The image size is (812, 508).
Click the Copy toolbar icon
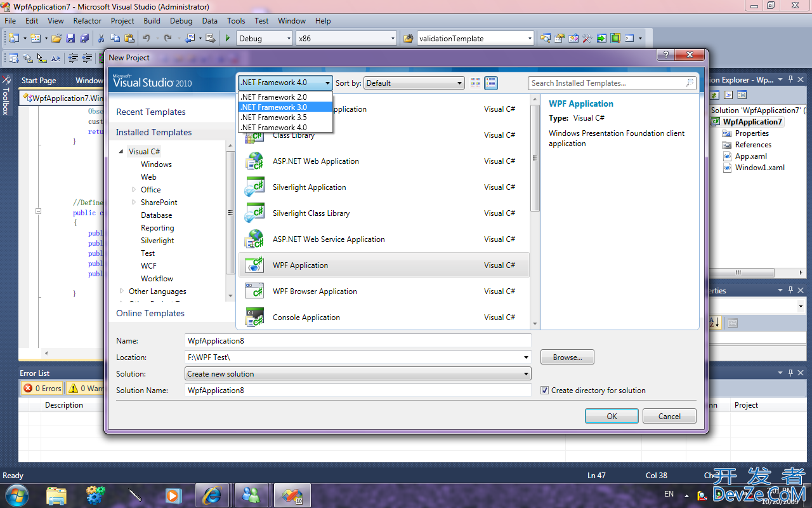(x=115, y=38)
